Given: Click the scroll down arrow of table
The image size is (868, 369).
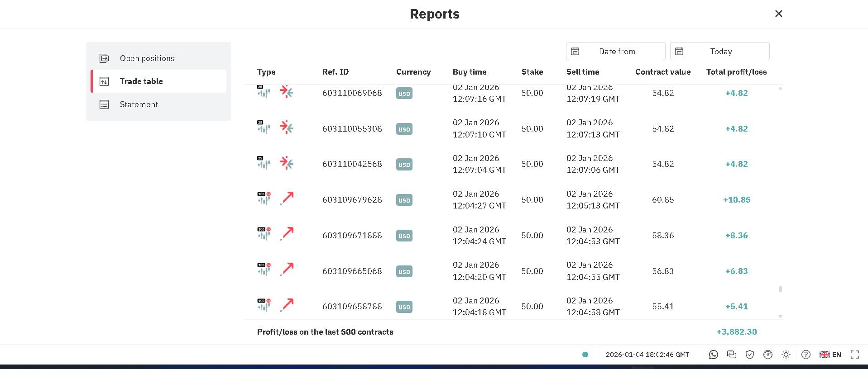Looking at the screenshot, I should click(x=780, y=317).
